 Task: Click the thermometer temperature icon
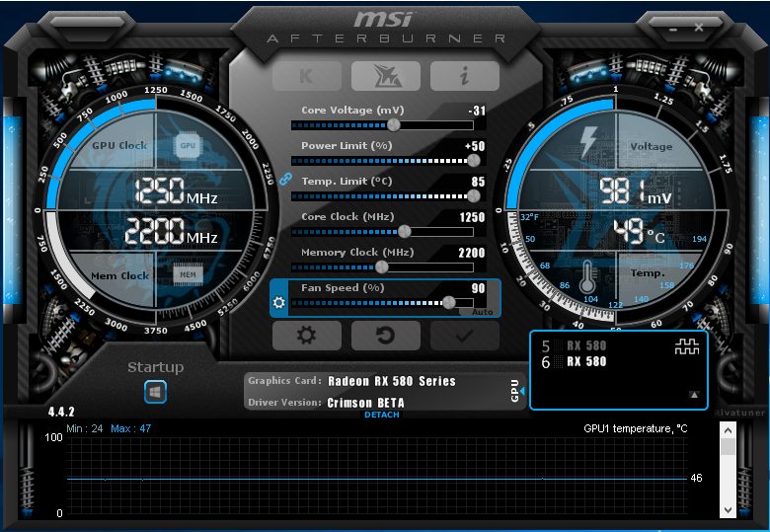point(587,277)
